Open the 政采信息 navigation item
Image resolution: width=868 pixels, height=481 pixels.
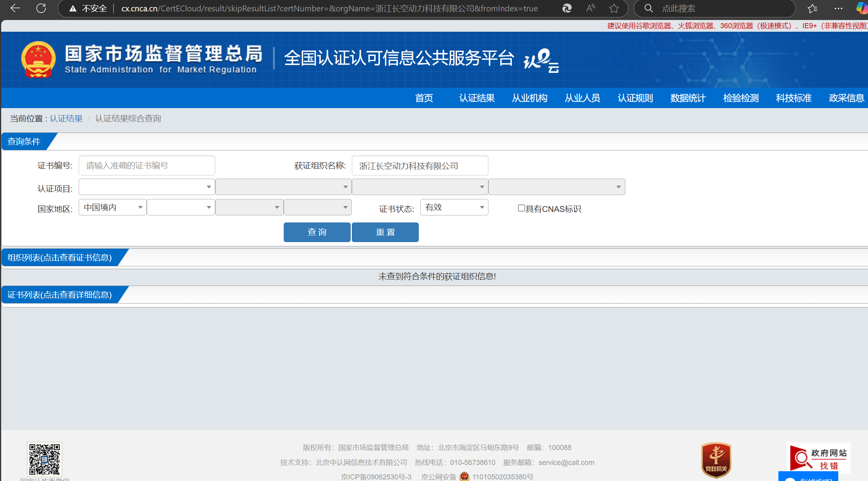846,98
